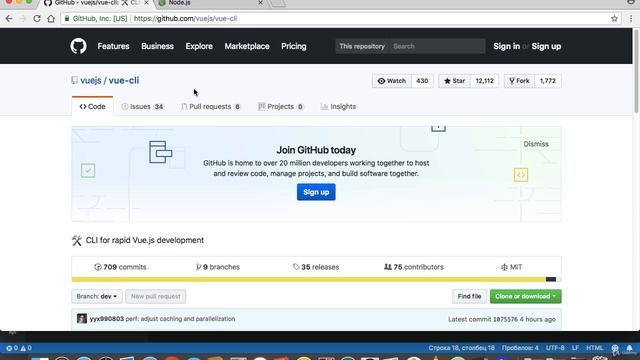
Task: Click Find file button
Action: coord(469,296)
